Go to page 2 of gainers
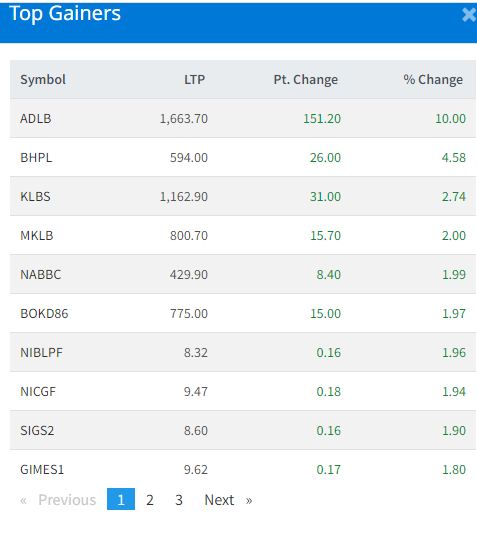The image size is (477, 537). [150, 500]
